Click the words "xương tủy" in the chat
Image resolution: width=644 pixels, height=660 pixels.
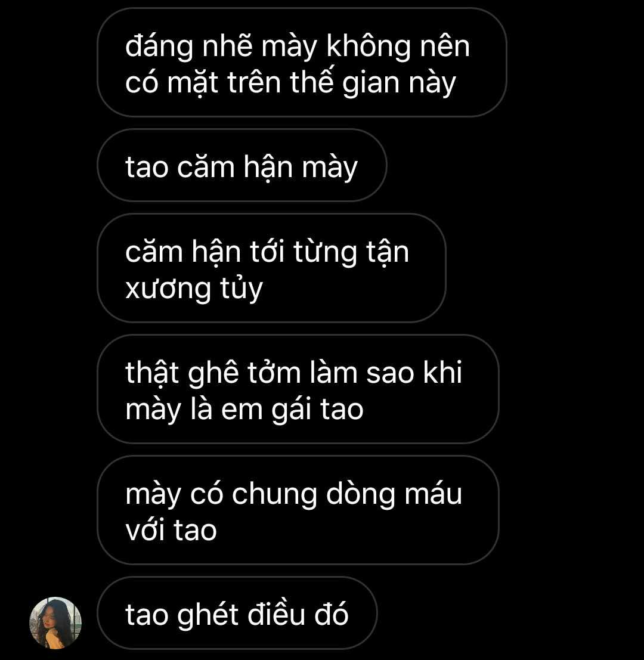pyautogui.click(x=194, y=289)
